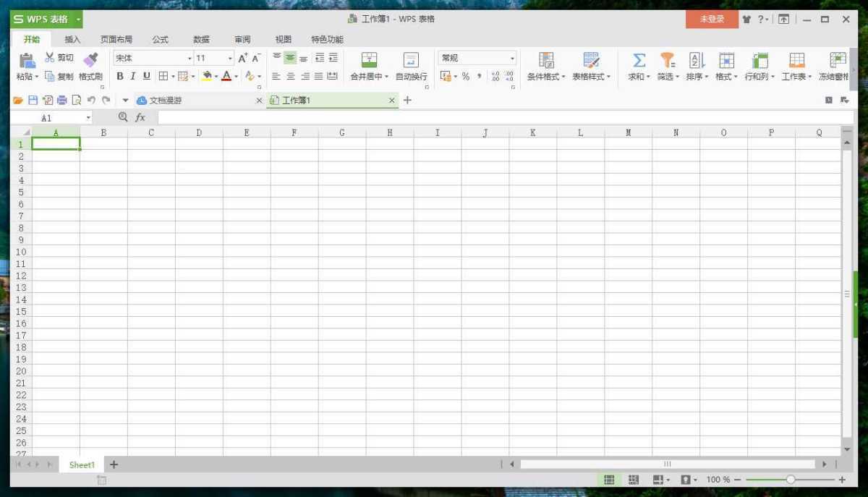Image resolution: width=868 pixels, height=497 pixels.
Task: Toggle italic formatting
Action: (132, 75)
